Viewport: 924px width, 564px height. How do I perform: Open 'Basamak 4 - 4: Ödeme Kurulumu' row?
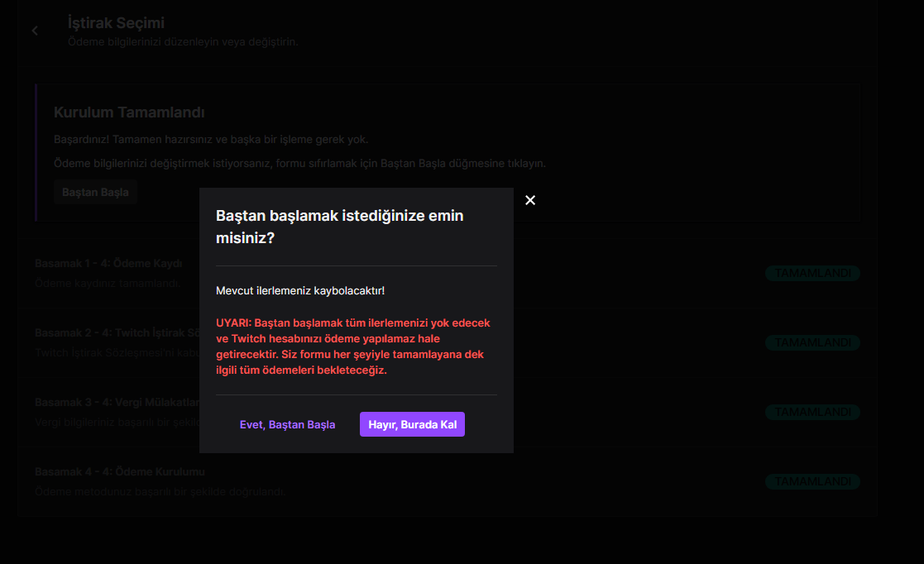click(x=448, y=481)
